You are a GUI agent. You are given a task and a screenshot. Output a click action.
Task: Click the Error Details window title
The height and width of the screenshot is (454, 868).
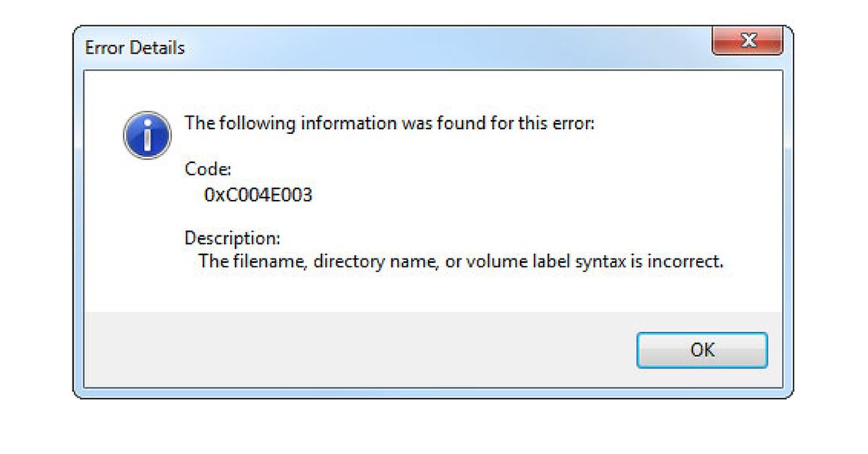tap(135, 48)
